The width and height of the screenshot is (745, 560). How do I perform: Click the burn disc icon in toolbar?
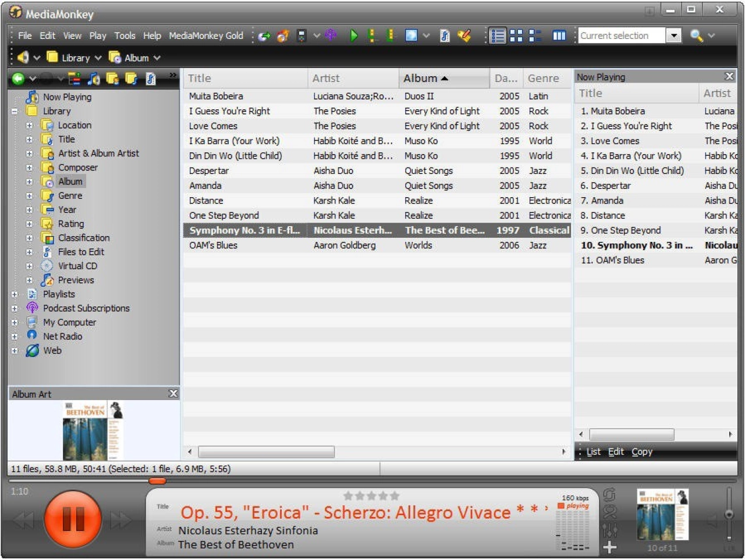point(283,35)
